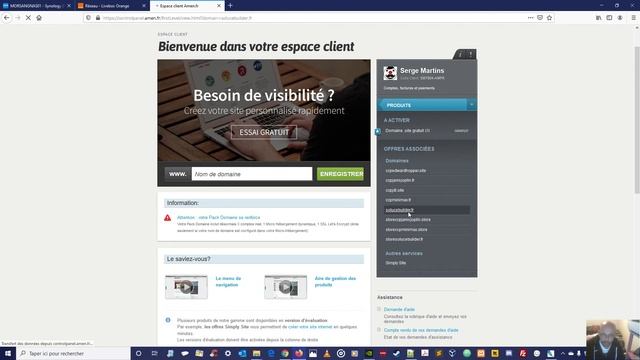This screenshot has width=640, height=360.
Task: Open the page actions three-dots menu
Action: pos(530,18)
